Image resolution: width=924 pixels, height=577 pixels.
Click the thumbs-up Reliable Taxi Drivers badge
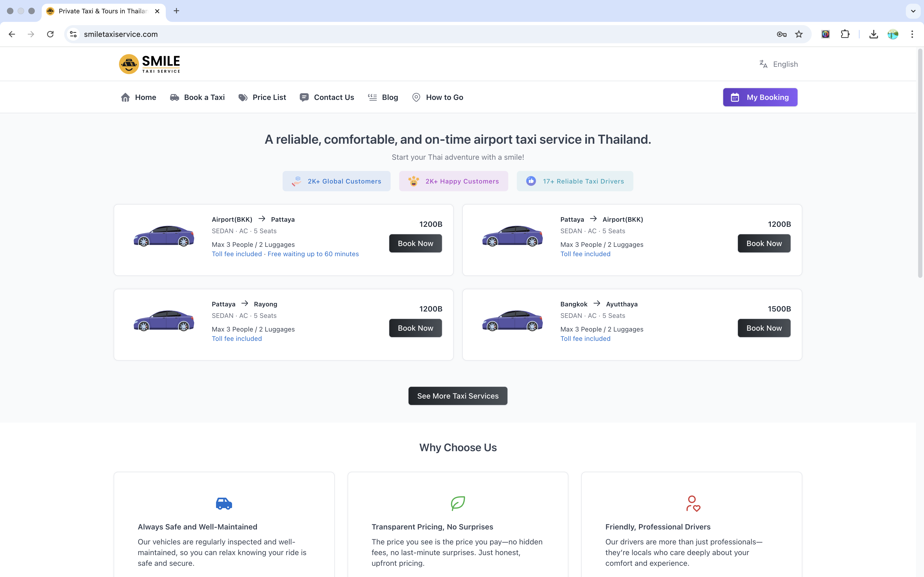[575, 181]
